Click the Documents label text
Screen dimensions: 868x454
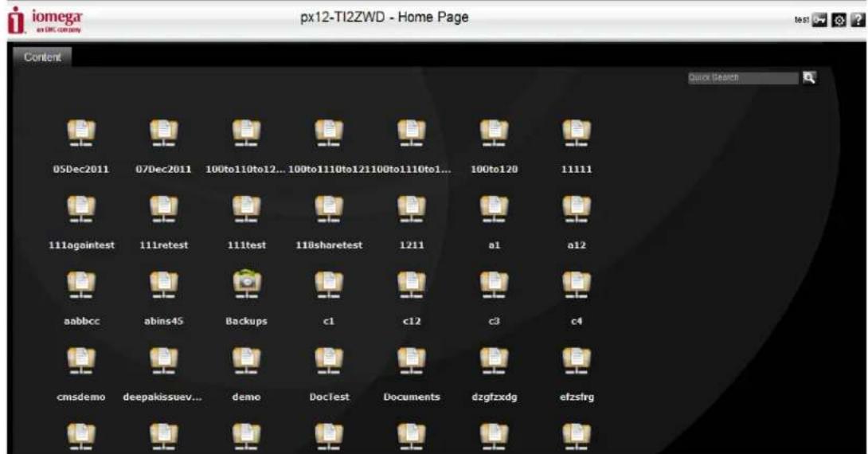pyautogui.click(x=411, y=397)
